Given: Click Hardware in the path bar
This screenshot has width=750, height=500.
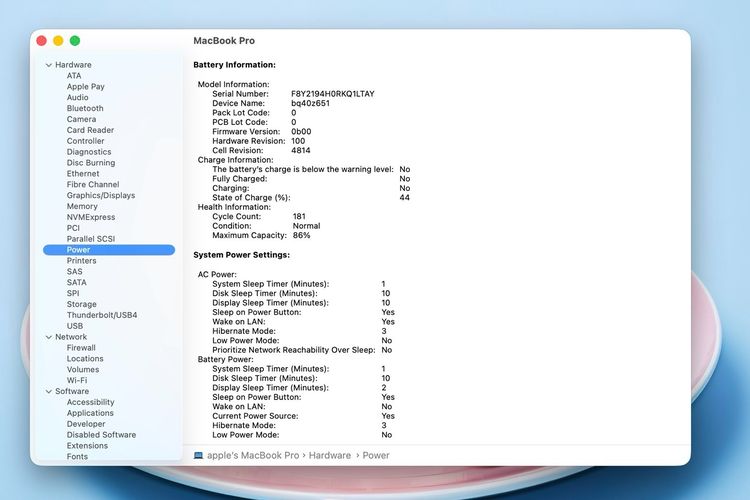Looking at the screenshot, I should click(330, 456).
